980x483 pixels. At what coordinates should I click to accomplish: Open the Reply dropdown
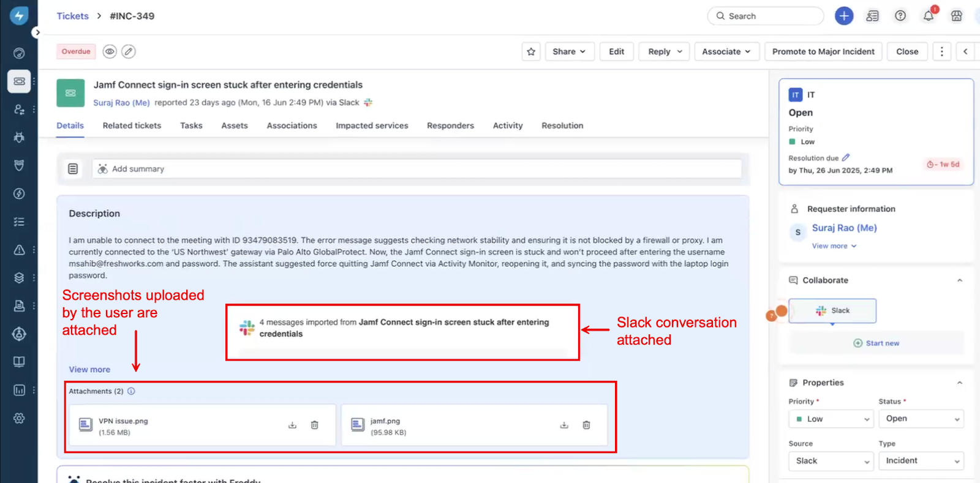coord(665,51)
